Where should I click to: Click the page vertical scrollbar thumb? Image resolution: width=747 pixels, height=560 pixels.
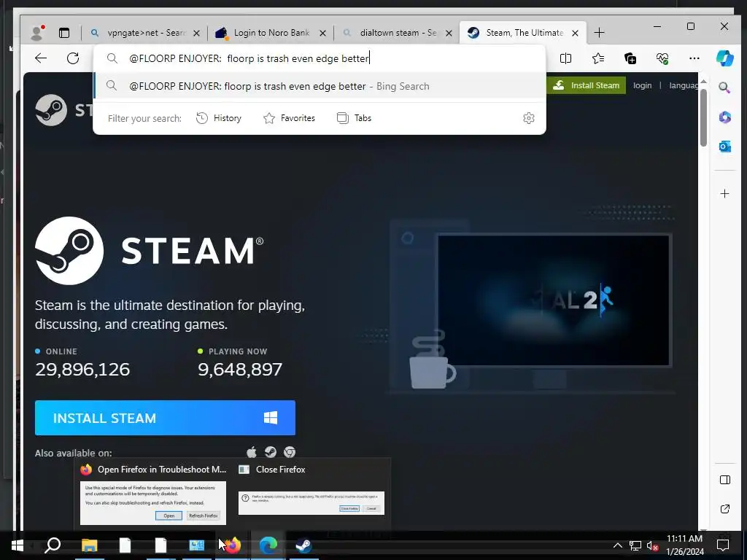coord(703,117)
